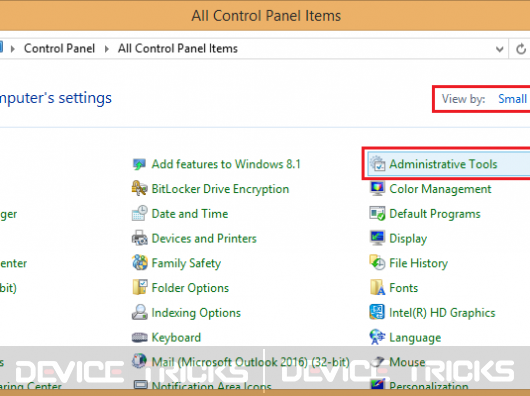530x396 pixels.
Task: Click the Intel(R) HD Graphics icon
Action: [x=377, y=312]
